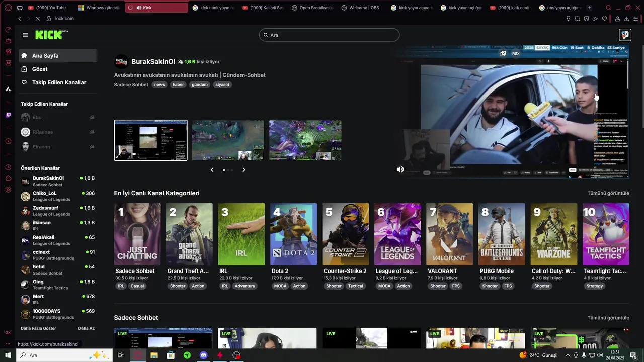Mute the featured stream with speaker icon
Image resolution: width=644 pixels, height=362 pixels.
400,169
